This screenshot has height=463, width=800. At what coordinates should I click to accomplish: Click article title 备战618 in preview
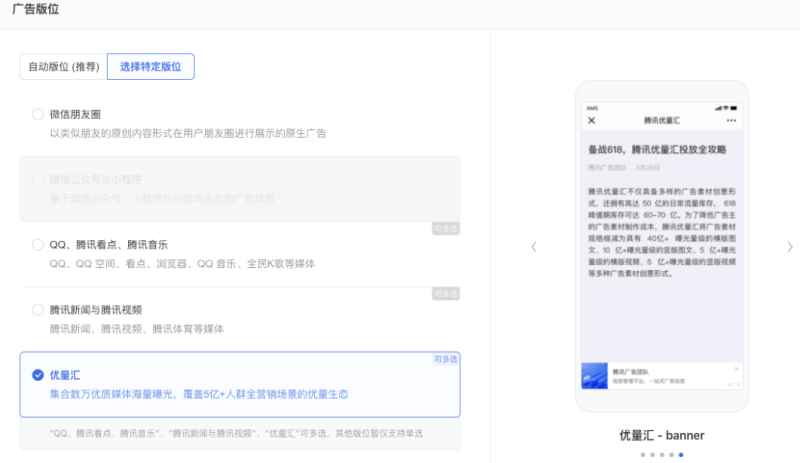657,150
